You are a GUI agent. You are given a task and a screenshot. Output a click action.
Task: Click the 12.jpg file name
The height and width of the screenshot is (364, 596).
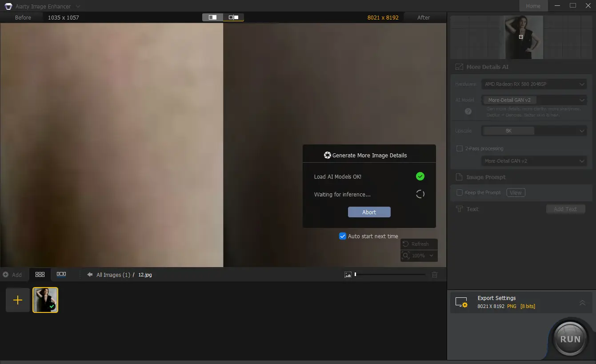(145, 275)
